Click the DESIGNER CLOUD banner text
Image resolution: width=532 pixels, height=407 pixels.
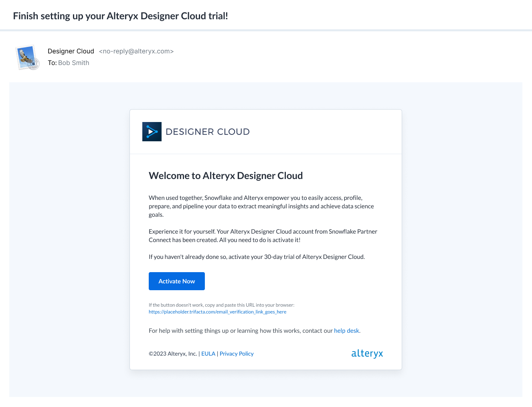point(208,132)
